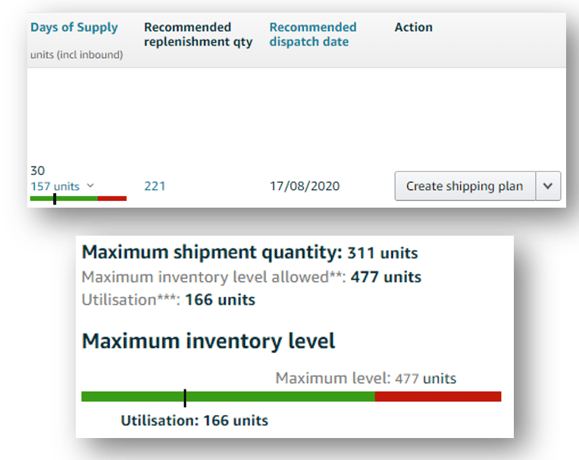Click the 157 units link
Image resolution: width=579 pixels, height=460 pixels.
(x=55, y=186)
